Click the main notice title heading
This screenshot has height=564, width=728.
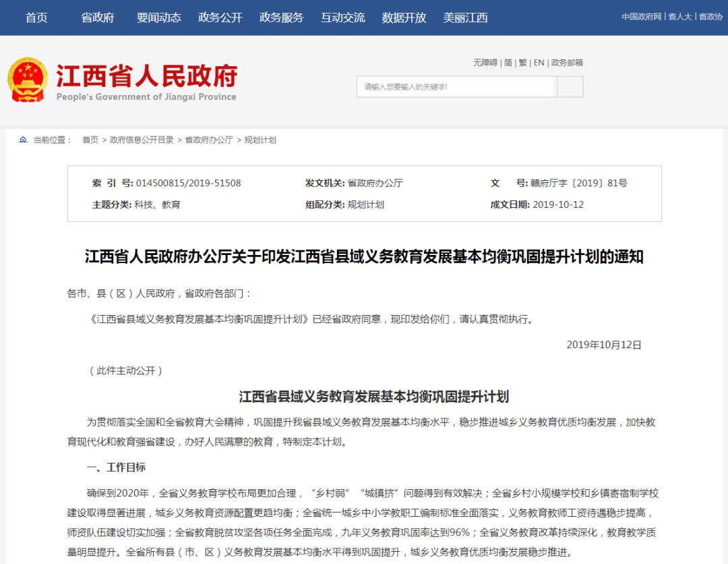click(x=364, y=256)
